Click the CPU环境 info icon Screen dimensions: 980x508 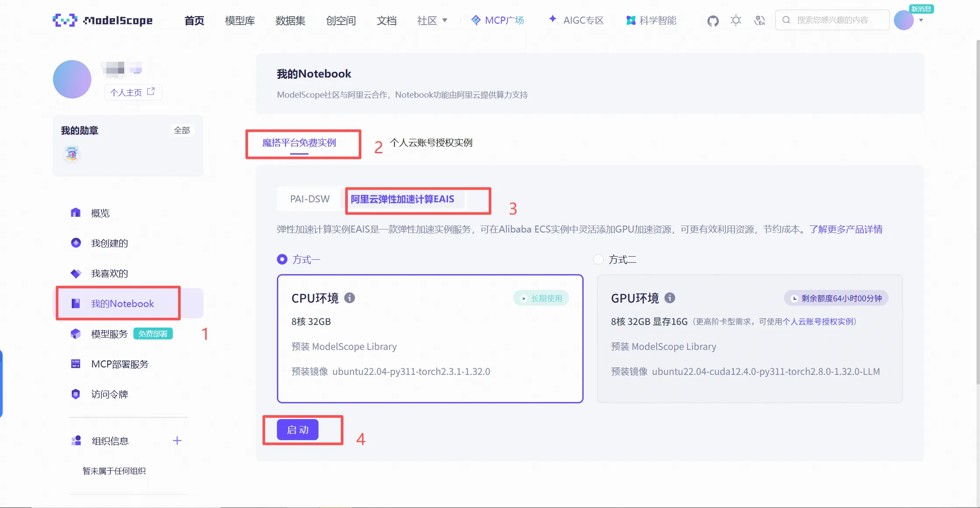349,298
